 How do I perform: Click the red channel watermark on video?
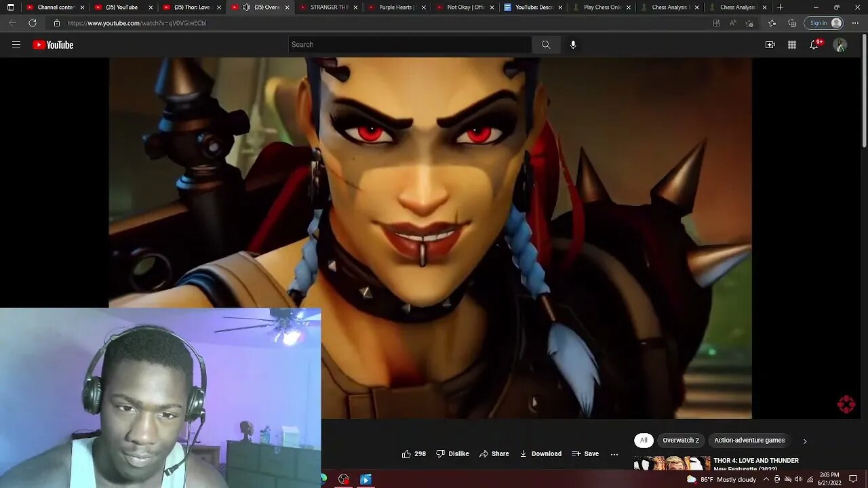coord(846,405)
